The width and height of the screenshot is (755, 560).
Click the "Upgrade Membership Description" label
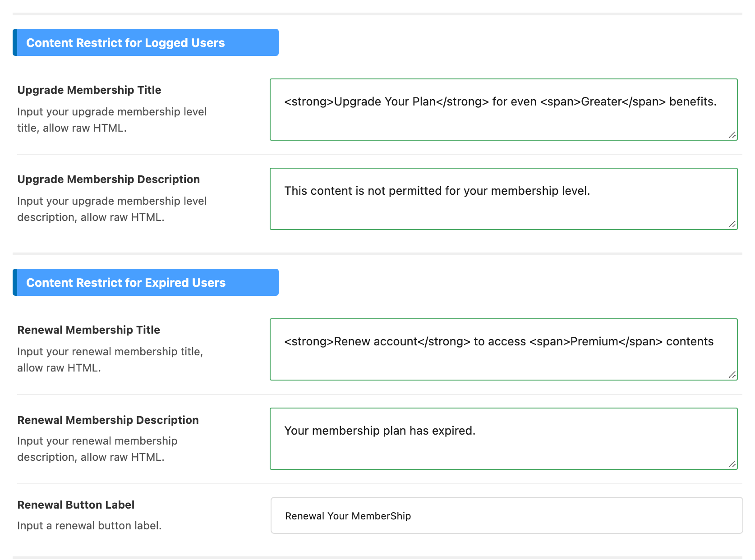pyautogui.click(x=109, y=179)
